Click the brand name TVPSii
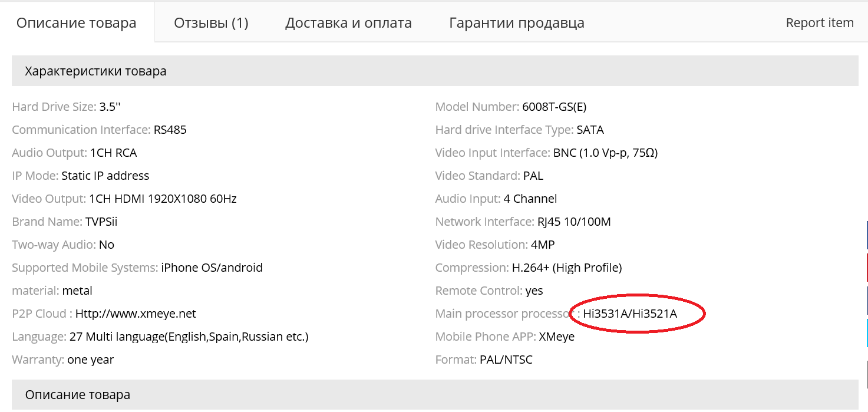The height and width of the screenshot is (412, 868). tap(101, 222)
